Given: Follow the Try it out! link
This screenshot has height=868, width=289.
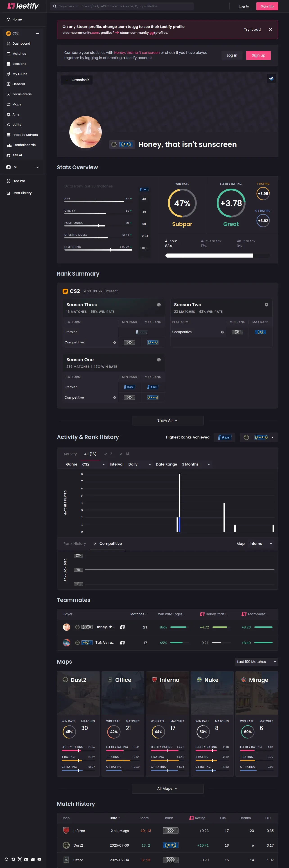Looking at the screenshot, I should click(x=252, y=29).
